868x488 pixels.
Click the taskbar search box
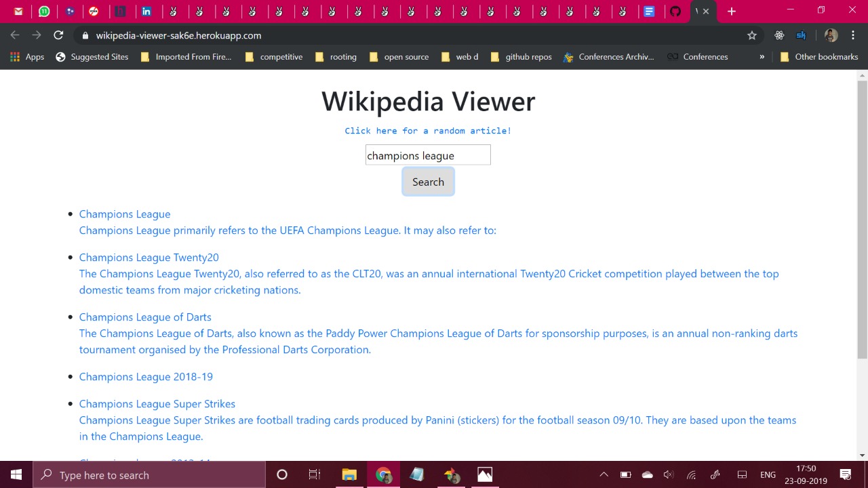[149, 474]
